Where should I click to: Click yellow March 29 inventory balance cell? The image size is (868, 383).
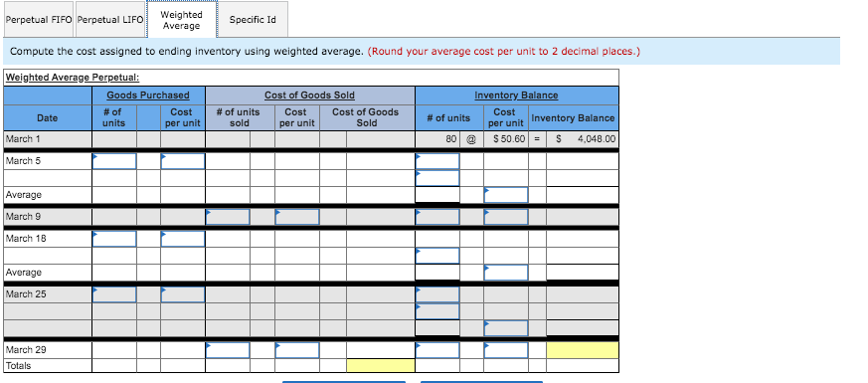(x=583, y=350)
